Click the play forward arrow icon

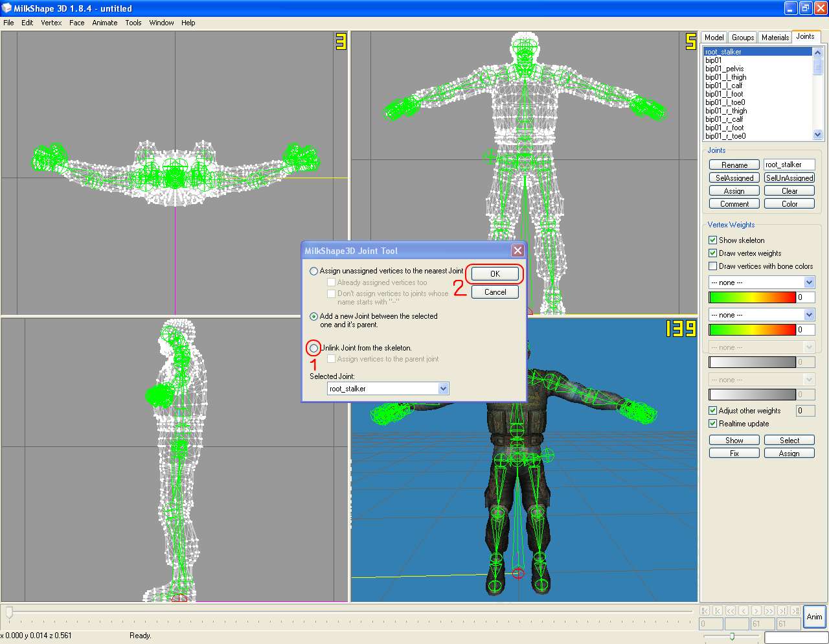[x=756, y=610]
